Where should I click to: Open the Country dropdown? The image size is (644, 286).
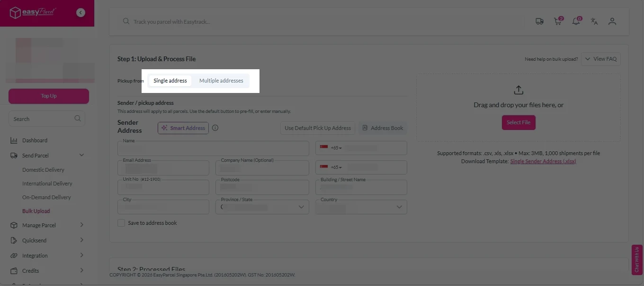(398, 207)
